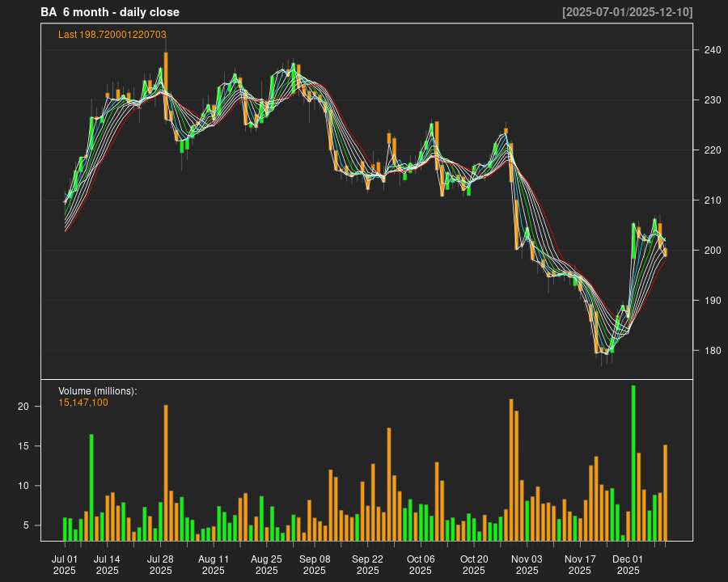Select the orange 15,147,100 volume value
The width and height of the screenshot is (728, 582).
pos(83,403)
